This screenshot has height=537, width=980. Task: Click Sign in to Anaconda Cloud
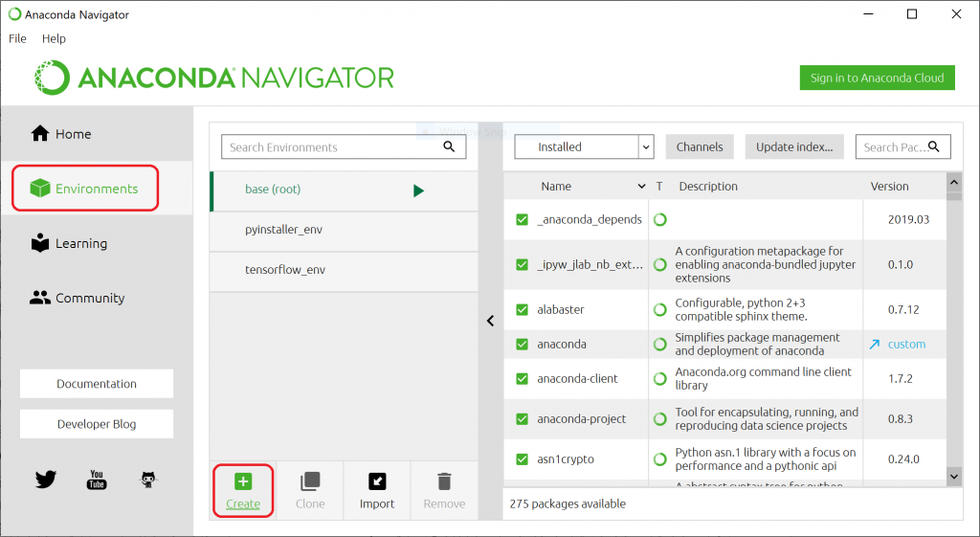tap(877, 78)
